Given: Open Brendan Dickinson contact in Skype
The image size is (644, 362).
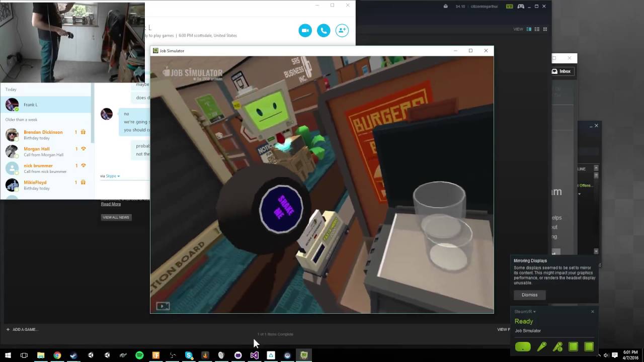Looking at the screenshot, I should [x=45, y=135].
